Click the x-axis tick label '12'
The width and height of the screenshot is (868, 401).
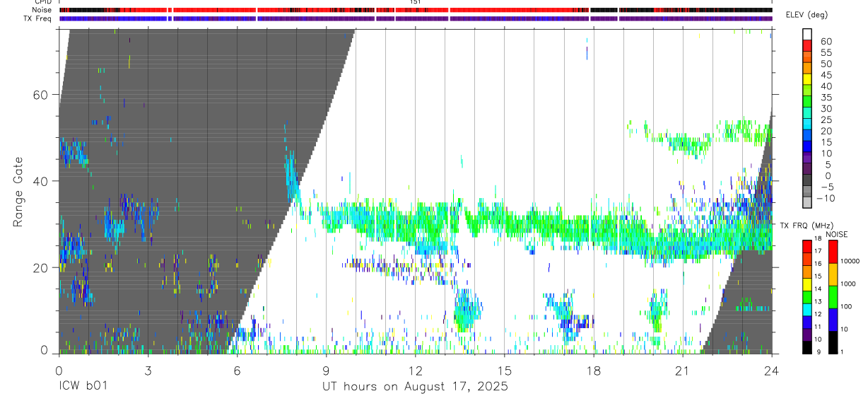(x=415, y=370)
